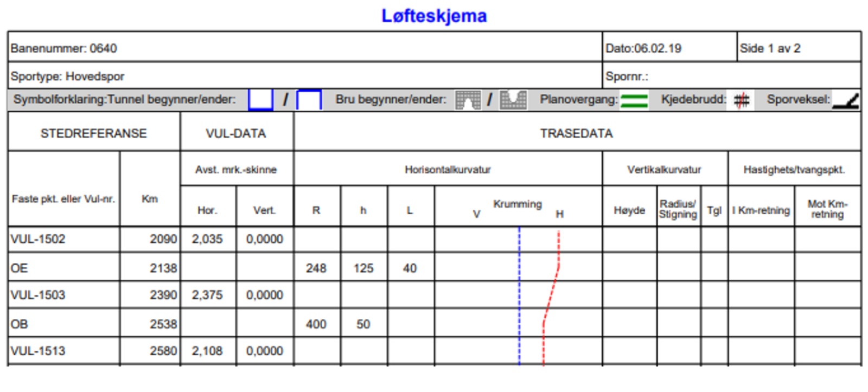
Task: Select the VUL-1513 row label
Action: click(38, 351)
